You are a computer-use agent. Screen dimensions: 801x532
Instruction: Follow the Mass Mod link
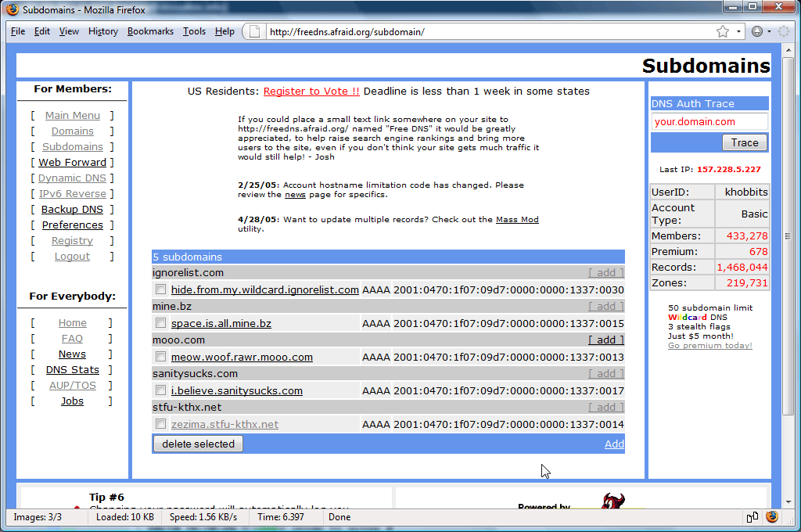[517, 219]
